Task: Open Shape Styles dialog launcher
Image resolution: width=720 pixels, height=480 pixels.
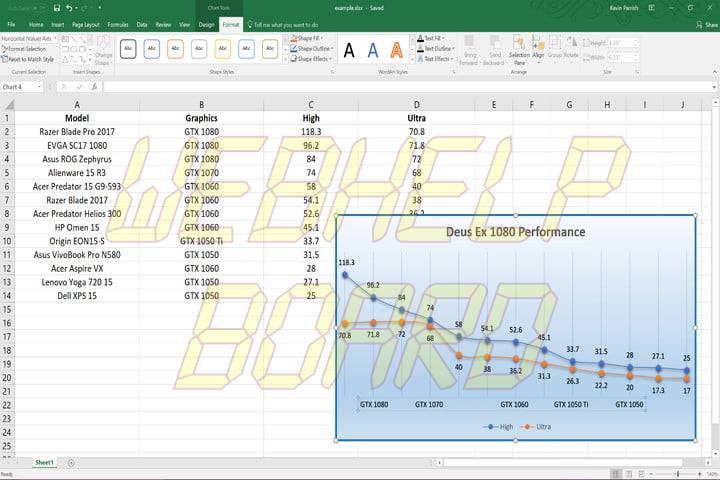Action: [x=332, y=72]
